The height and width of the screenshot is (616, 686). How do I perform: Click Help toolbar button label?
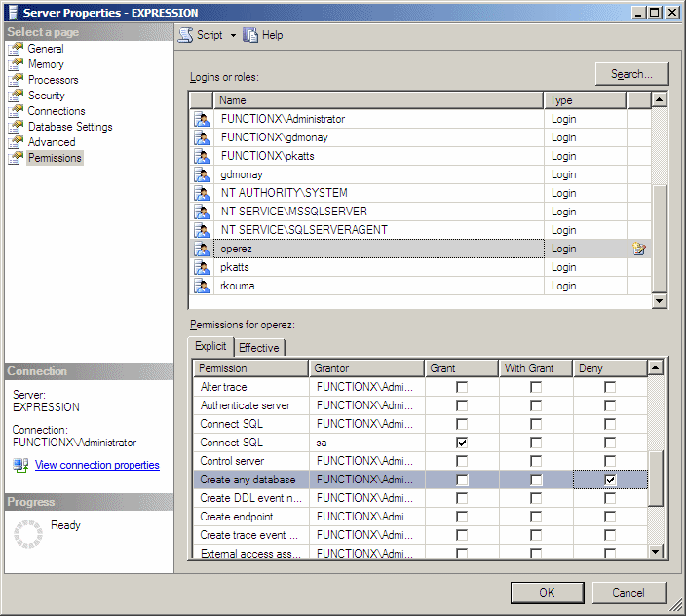tap(272, 35)
